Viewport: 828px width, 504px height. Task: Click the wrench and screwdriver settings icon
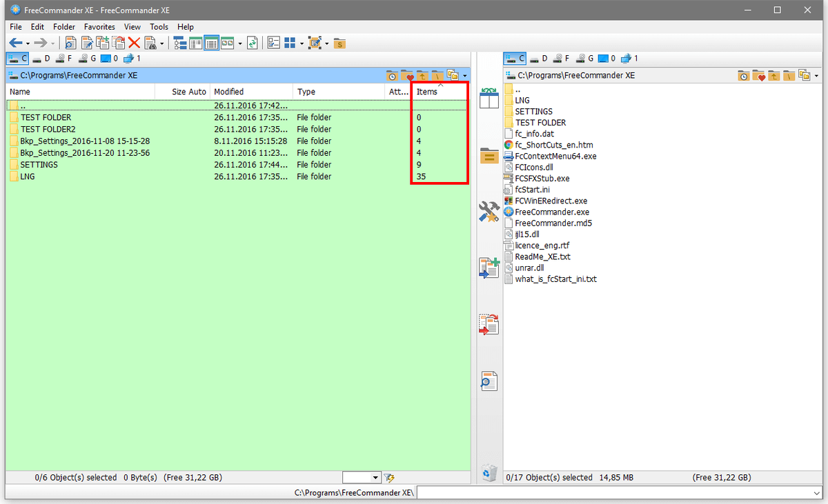(x=489, y=212)
